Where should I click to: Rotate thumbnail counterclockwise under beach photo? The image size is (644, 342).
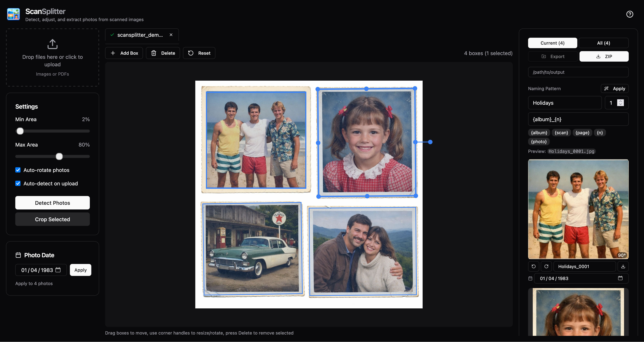pos(533,266)
